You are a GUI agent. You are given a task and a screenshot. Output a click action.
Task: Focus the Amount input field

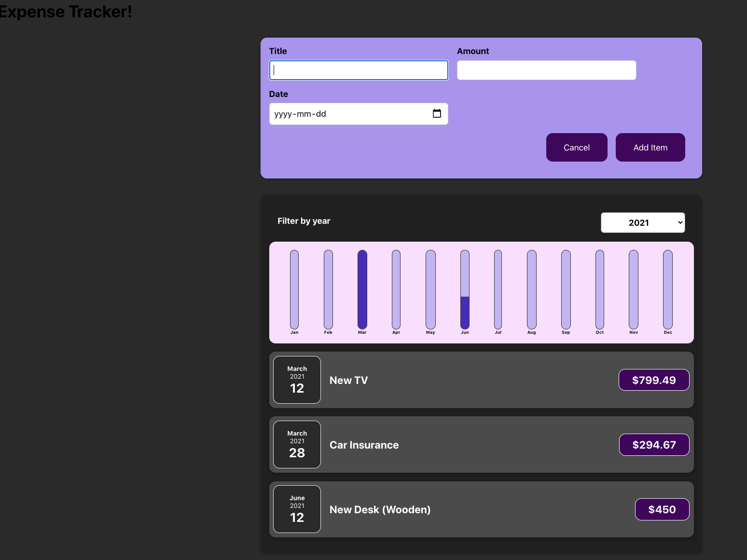coord(547,70)
